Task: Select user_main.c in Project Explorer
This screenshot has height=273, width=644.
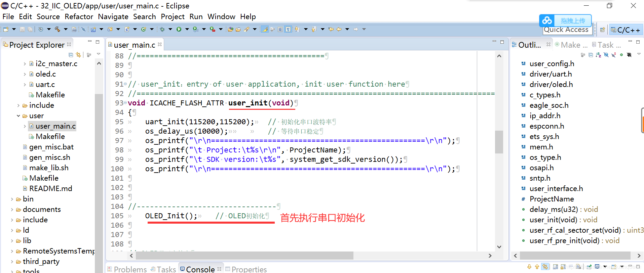Action: pos(55,126)
